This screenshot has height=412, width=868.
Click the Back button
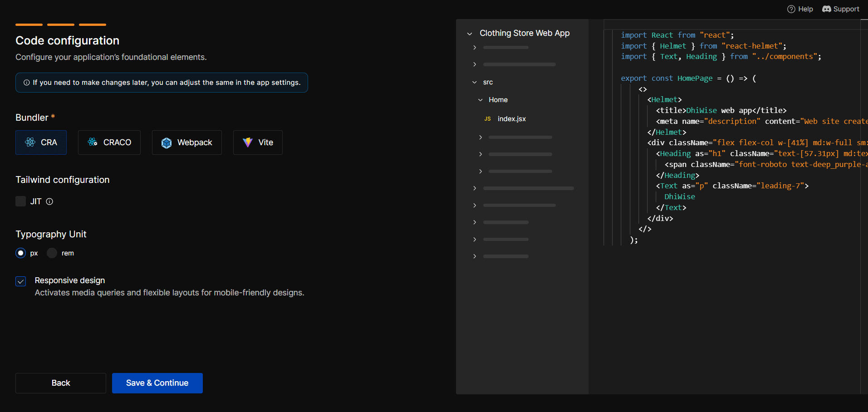tap(61, 383)
